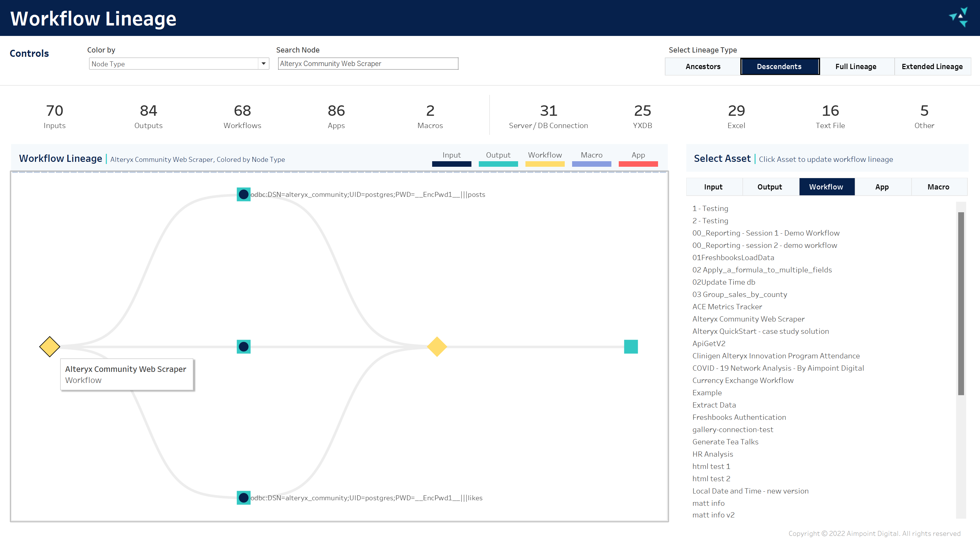The height and width of the screenshot is (546, 980).
Task: Select 'Example' asset
Action: 707,392
